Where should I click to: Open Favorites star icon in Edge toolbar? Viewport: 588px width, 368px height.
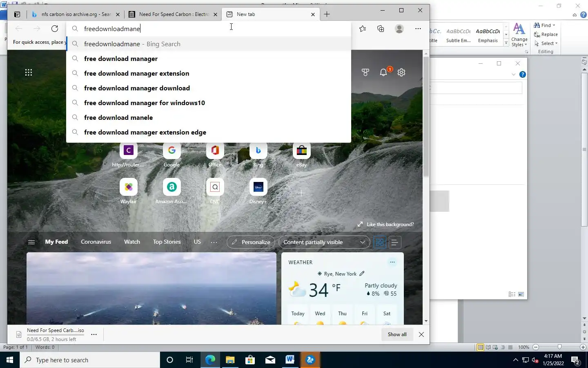[x=363, y=29]
